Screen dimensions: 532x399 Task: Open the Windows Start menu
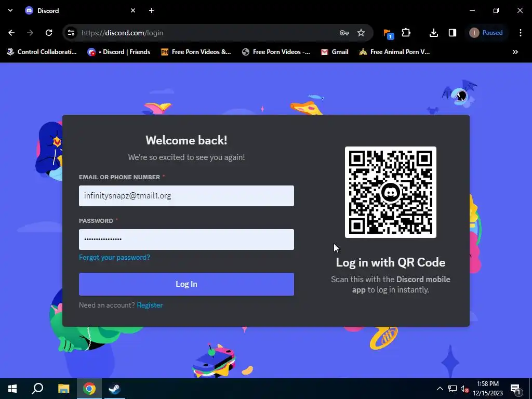pos(12,389)
